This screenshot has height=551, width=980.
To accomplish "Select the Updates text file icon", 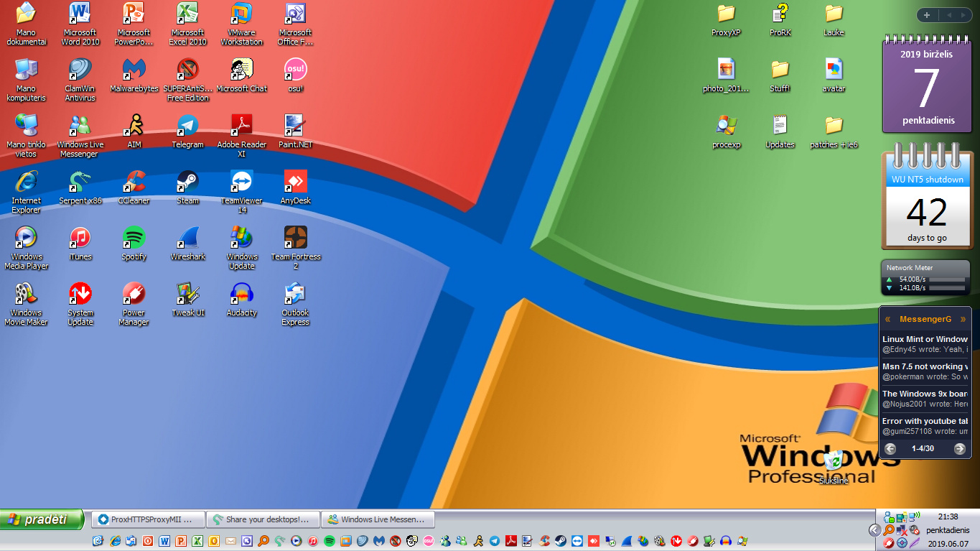I will [780, 132].
